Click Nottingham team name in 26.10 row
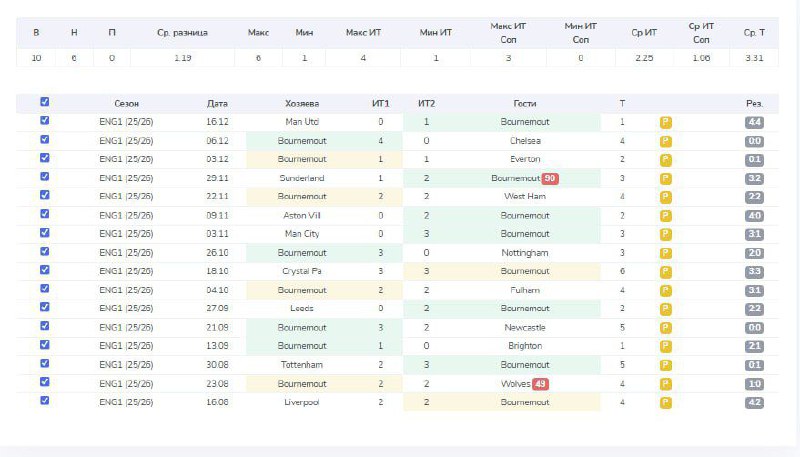Image resolution: width=800 pixels, height=457 pixels. tap(525, 253)
